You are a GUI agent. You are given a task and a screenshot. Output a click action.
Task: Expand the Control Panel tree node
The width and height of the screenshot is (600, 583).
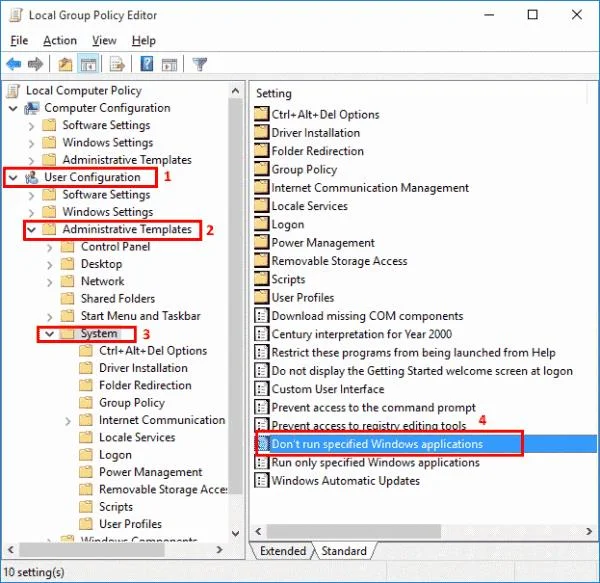[49, 247]
